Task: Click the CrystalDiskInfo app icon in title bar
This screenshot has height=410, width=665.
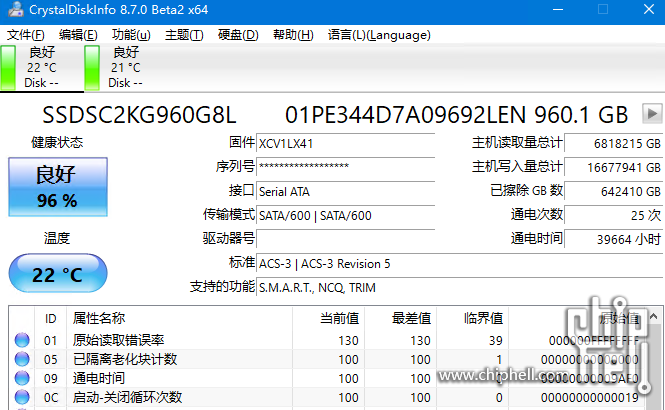Action: tap(16, 9)
